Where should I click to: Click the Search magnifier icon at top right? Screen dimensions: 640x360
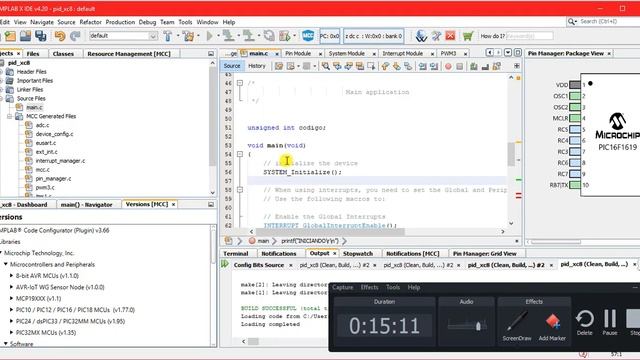click(x=571, y=21)
